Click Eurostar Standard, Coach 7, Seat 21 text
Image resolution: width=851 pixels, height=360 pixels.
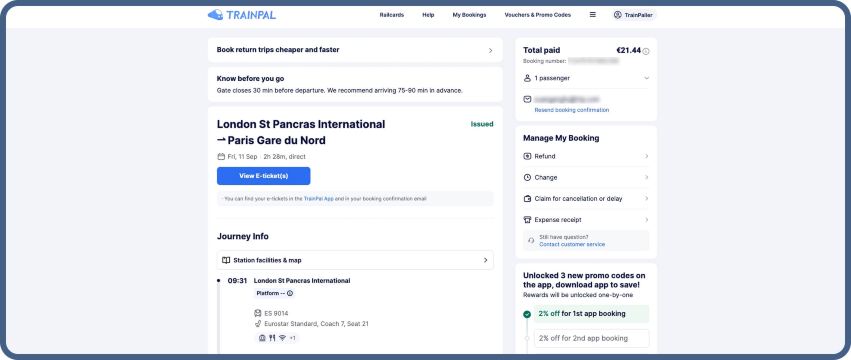click(316, 324)
